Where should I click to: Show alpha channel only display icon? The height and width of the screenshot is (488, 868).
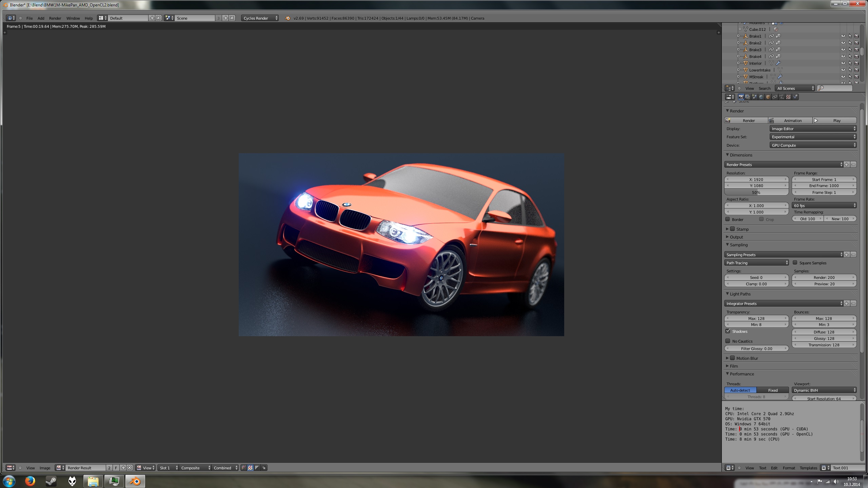[x=257, y=468]
